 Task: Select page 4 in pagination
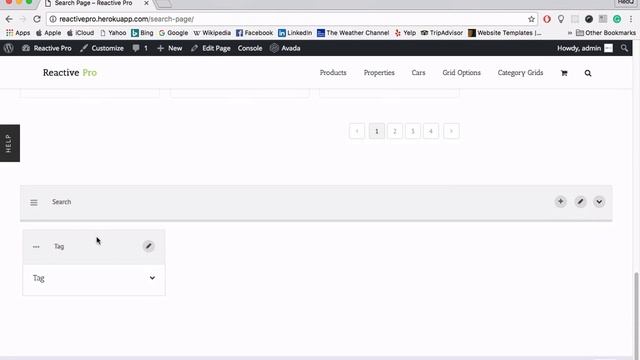point(431,131)
